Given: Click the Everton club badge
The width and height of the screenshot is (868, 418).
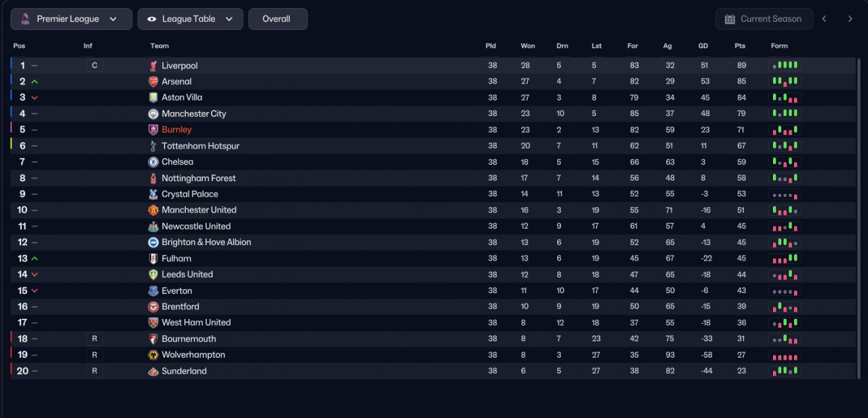Looking at the screenshot, I should coord(153,290).
